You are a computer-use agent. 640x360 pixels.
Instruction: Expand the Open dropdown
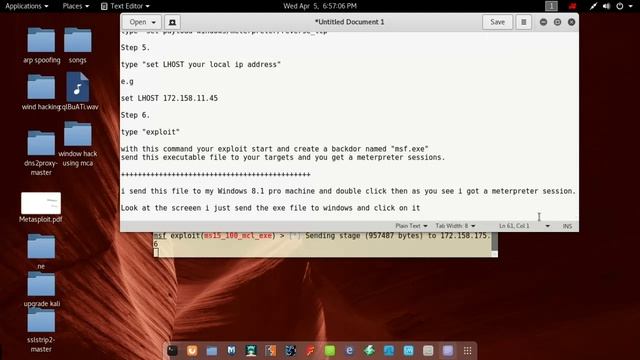click(x=142, y=22)
